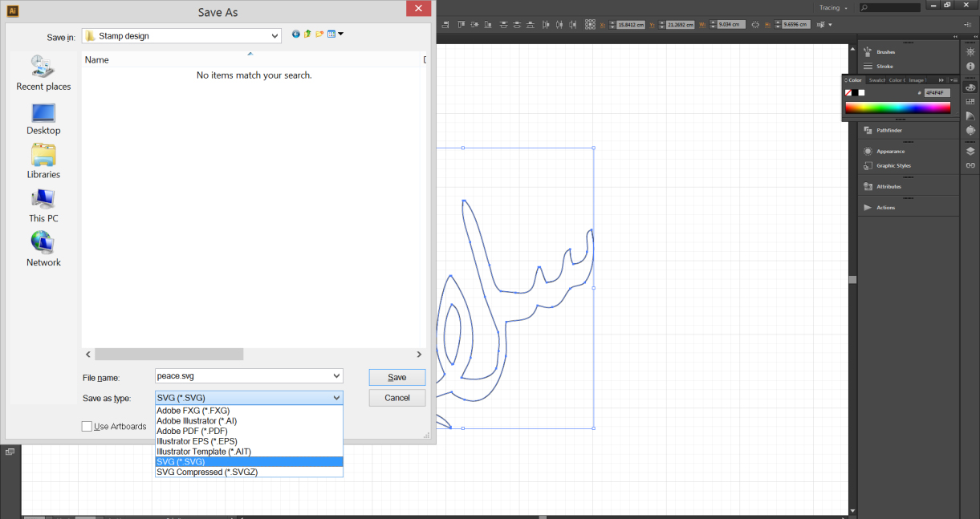Screen dimensions: 980x519
Task: Open Desktop location in Save As sidebar
Action: (43, 119)
